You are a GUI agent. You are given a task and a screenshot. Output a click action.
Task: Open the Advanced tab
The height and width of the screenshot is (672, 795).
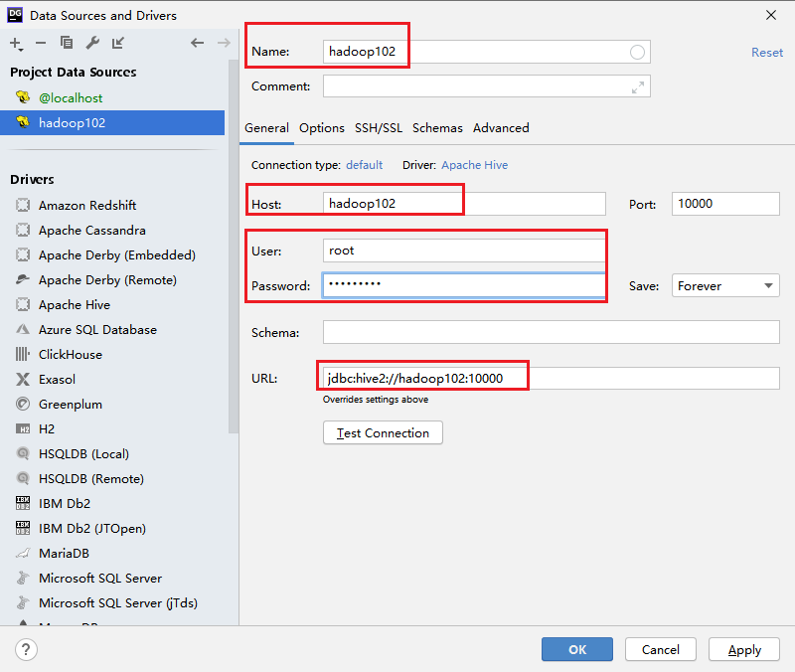(x=501, y=128)
